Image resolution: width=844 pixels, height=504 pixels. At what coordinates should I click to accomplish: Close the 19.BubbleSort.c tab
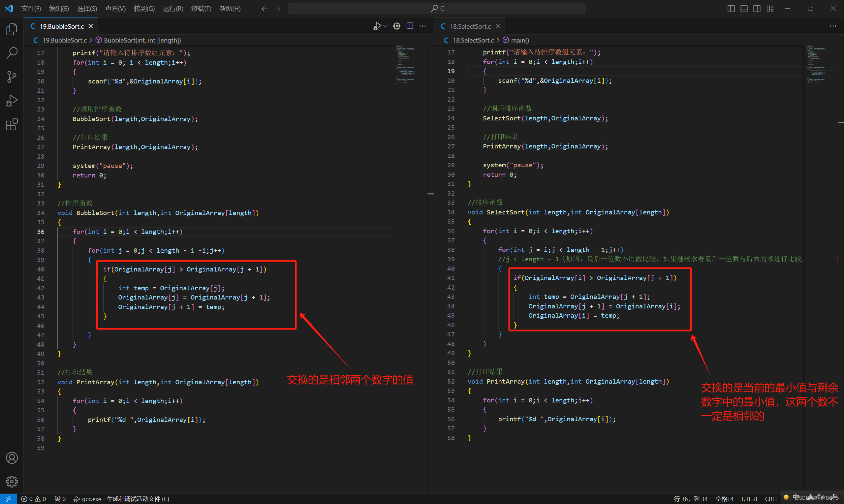click(91, 26)
